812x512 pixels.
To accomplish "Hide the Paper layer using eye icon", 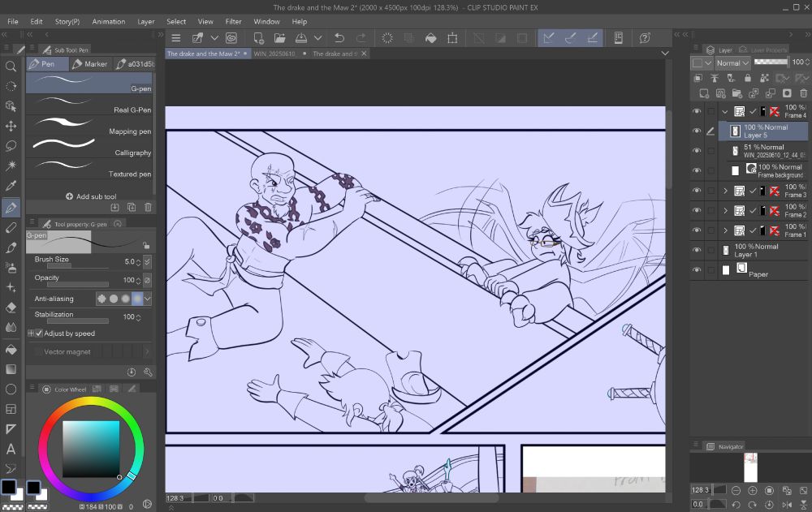I will 697,270.
